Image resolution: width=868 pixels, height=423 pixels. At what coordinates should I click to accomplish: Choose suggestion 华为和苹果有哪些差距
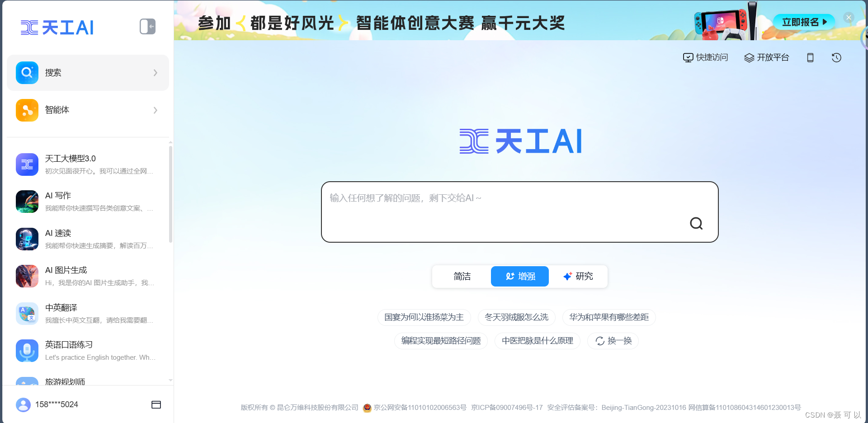click(x=609, y=317)
